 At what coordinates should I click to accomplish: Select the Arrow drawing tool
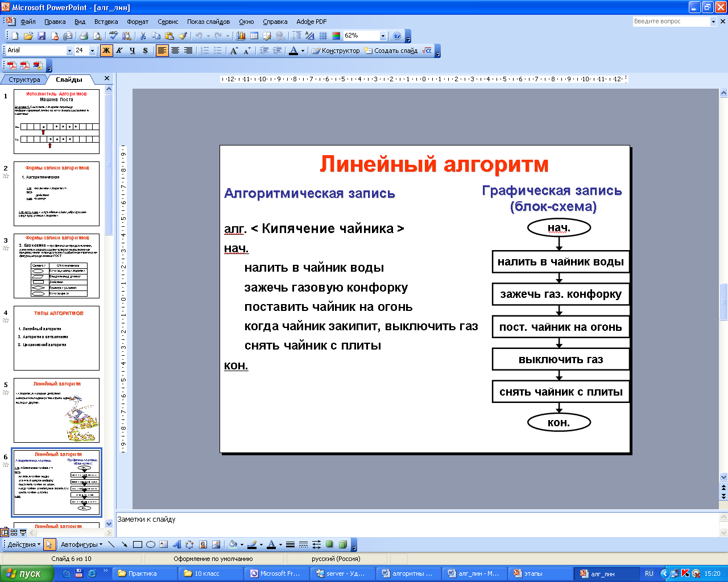tap(125, 544)
